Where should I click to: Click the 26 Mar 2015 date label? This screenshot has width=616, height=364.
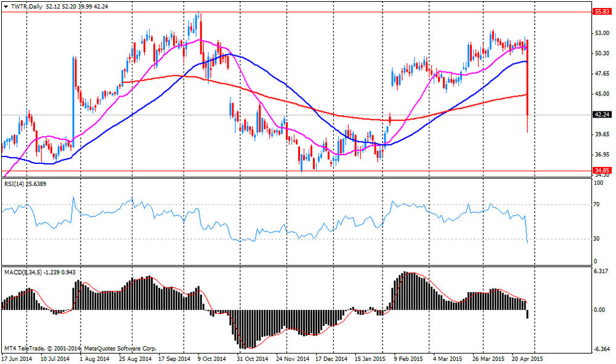488,359
